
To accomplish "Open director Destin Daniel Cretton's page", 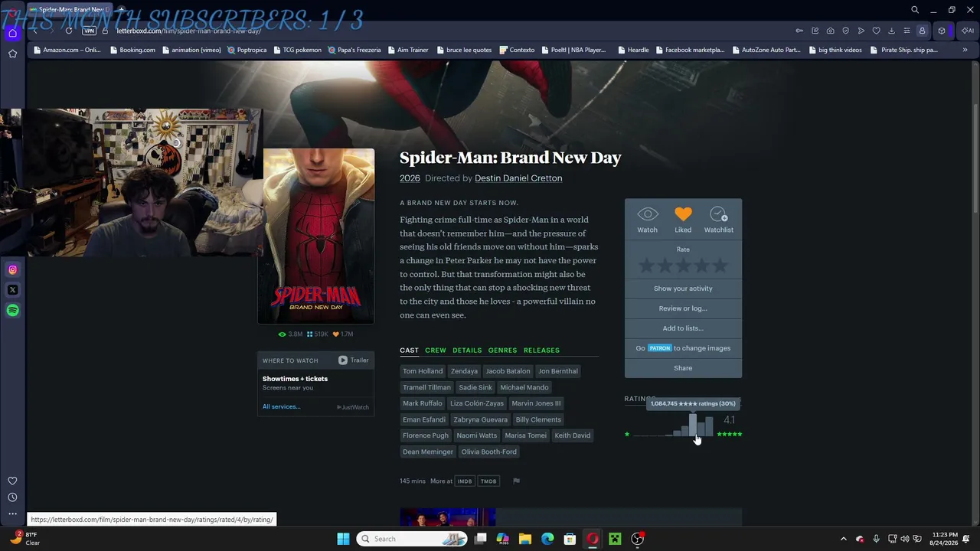I will (518, 178).
